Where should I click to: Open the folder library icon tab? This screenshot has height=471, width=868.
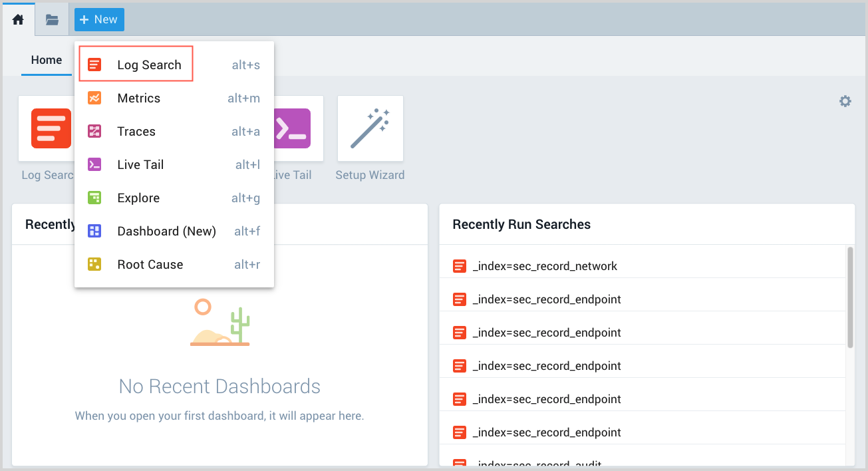(52, 19)
